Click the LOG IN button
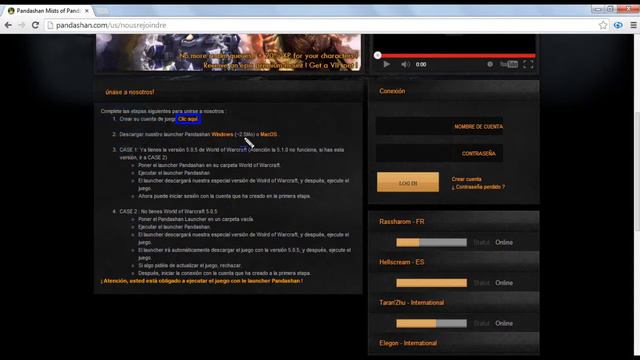This screenshot has width=640, height=360. pos(408,182)
